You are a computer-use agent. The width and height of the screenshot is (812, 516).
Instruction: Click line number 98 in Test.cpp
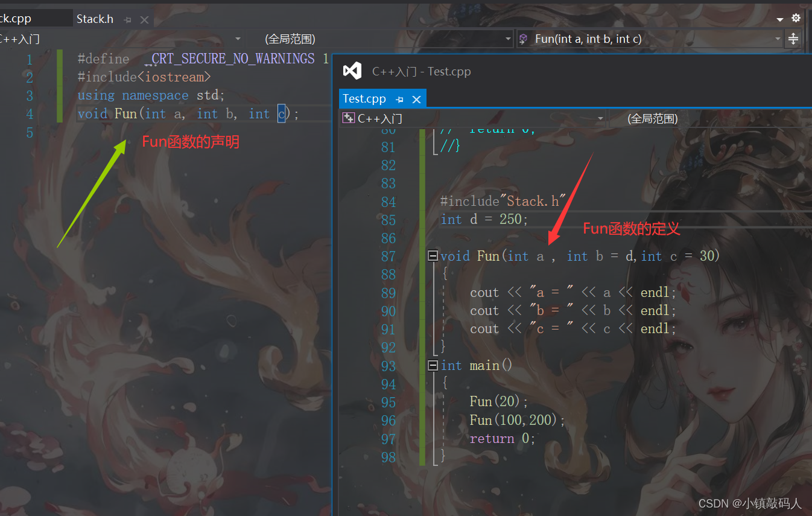389,457
